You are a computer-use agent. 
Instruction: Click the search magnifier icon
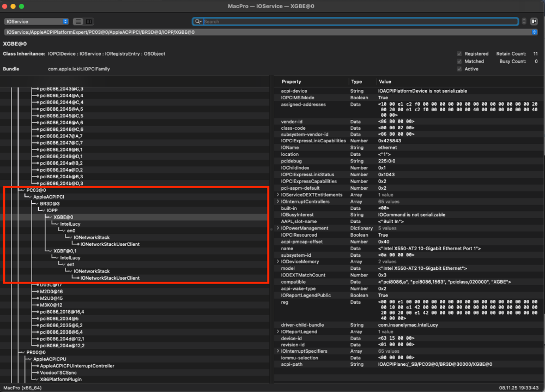[198, 22]
